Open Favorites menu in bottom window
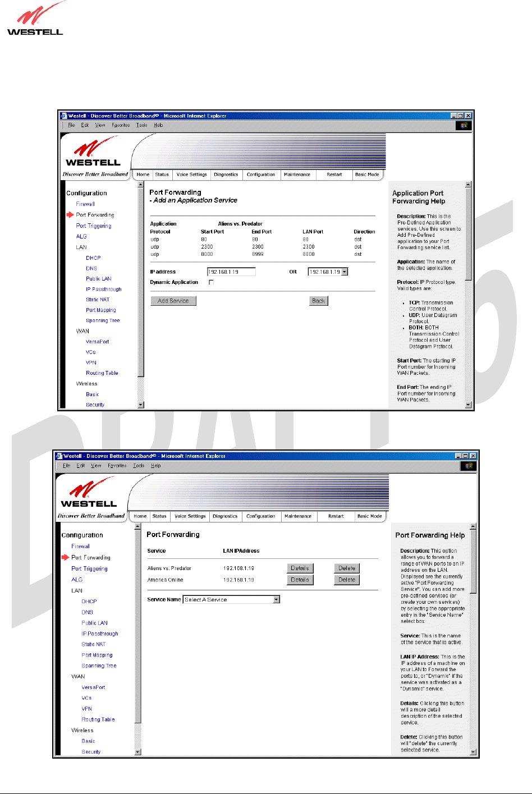Viewport: 532px width, 794px height. tap(117, 466)
